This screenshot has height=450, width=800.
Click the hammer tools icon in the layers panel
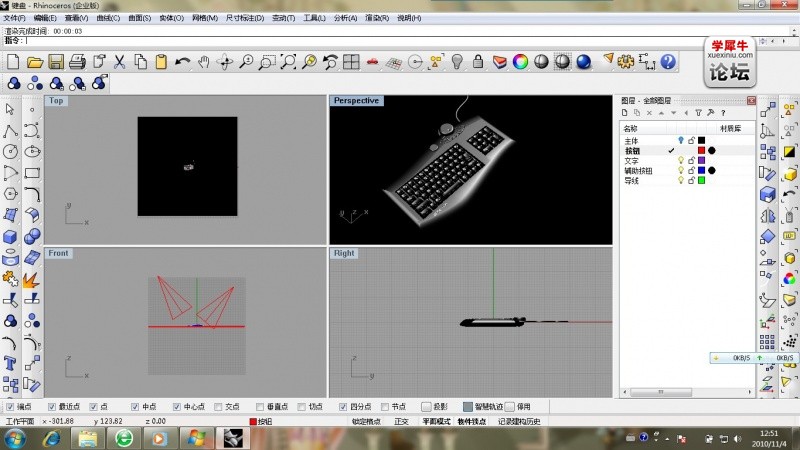point(711,113)
